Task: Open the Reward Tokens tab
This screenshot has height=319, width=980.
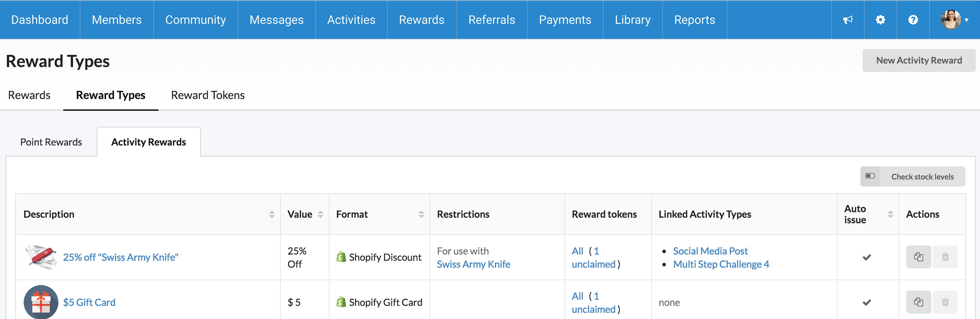Action: click(208, 95)
